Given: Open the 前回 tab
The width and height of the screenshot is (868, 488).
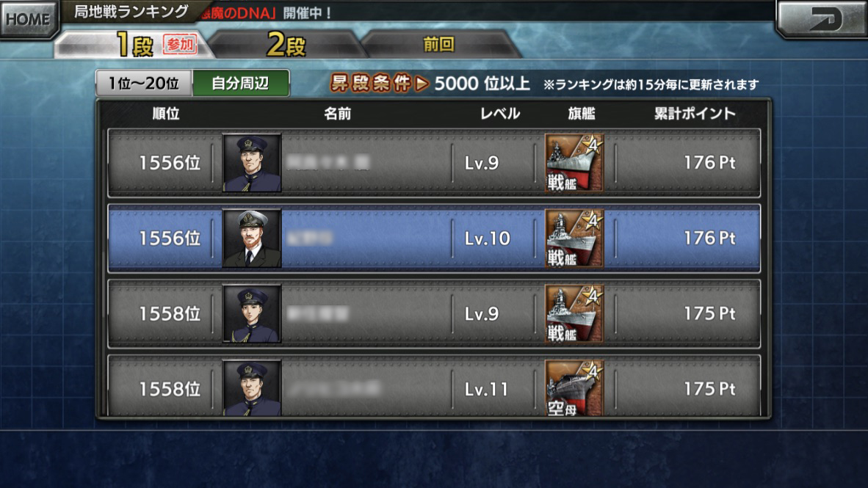Looking at the screenshot, I should tap(440, 44).
